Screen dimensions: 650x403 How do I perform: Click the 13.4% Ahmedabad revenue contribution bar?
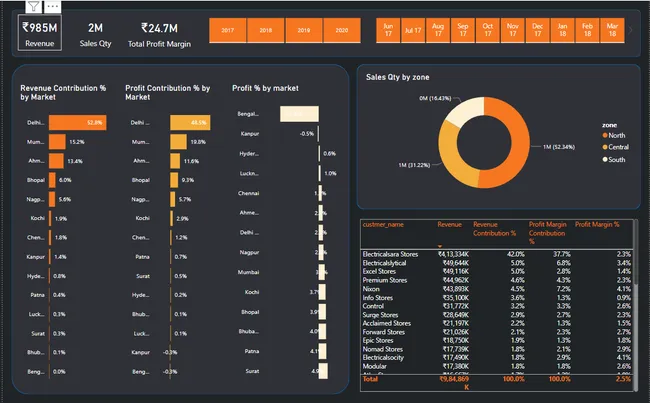pos(56,161)
